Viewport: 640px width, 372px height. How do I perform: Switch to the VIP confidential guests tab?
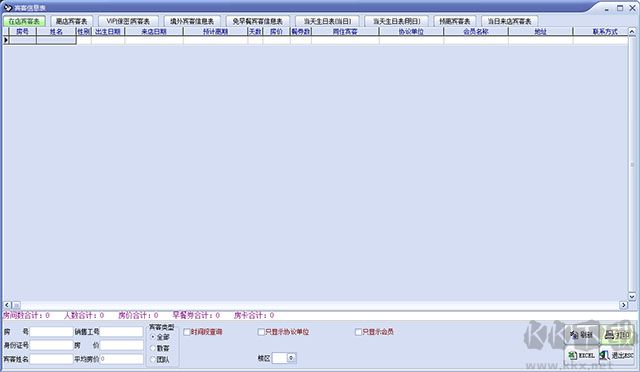[x=128, y=21]
